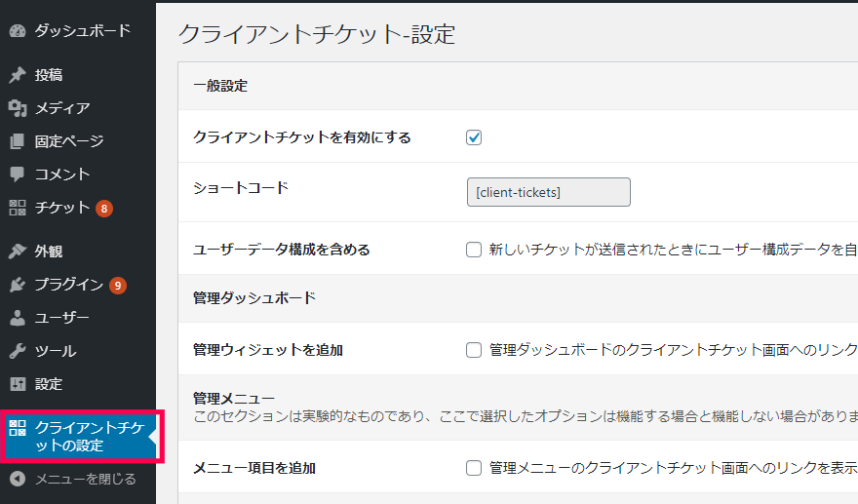This screenshot has width=858, height=504.
Task: Click the このセクションは実験的なもの notice text
Action: pos(526,416)
